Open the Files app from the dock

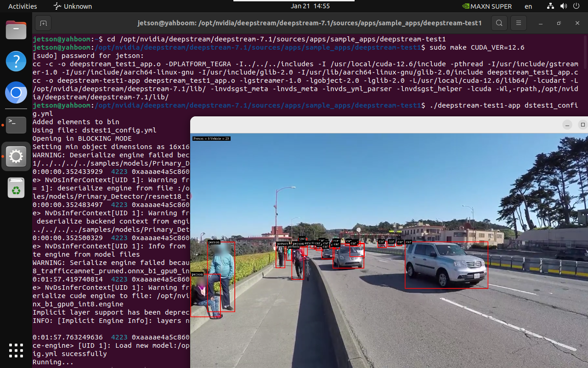16,30
